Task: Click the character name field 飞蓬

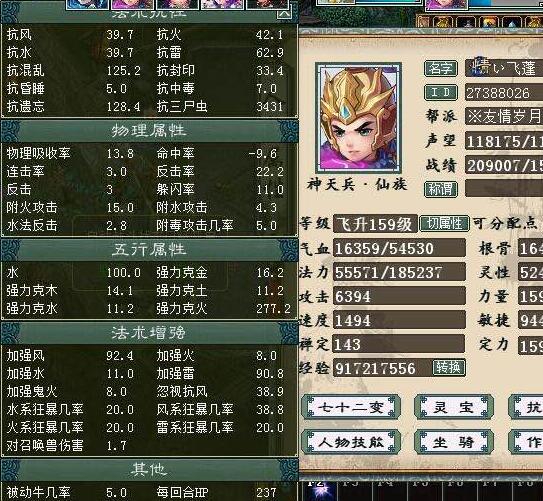Action: point(504,68)
